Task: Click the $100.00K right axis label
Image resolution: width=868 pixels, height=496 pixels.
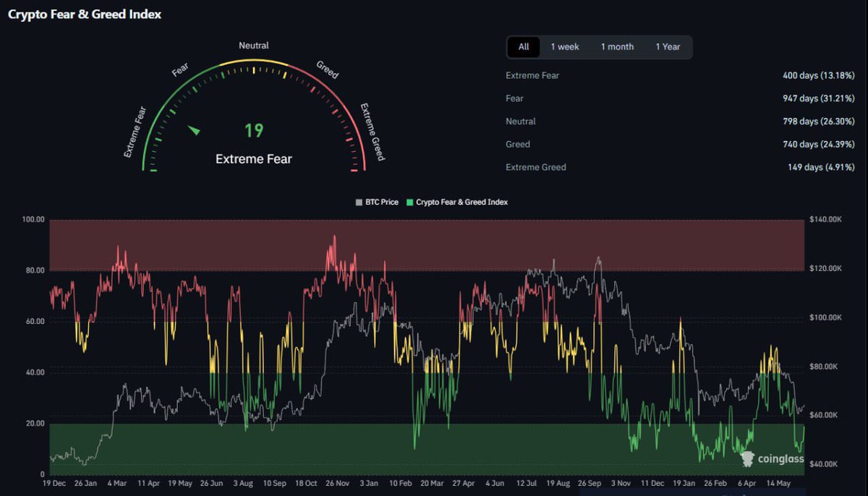Action: coord(825,317)
